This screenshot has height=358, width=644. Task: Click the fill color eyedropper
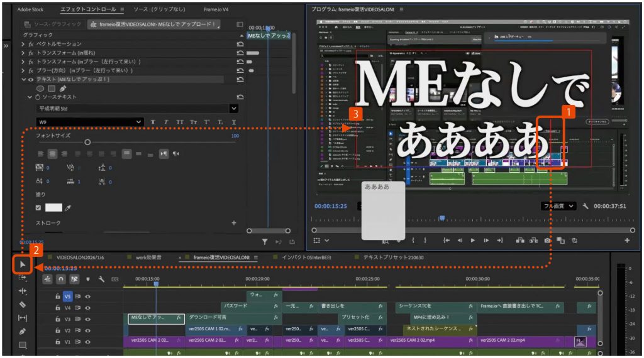point(68,207)
